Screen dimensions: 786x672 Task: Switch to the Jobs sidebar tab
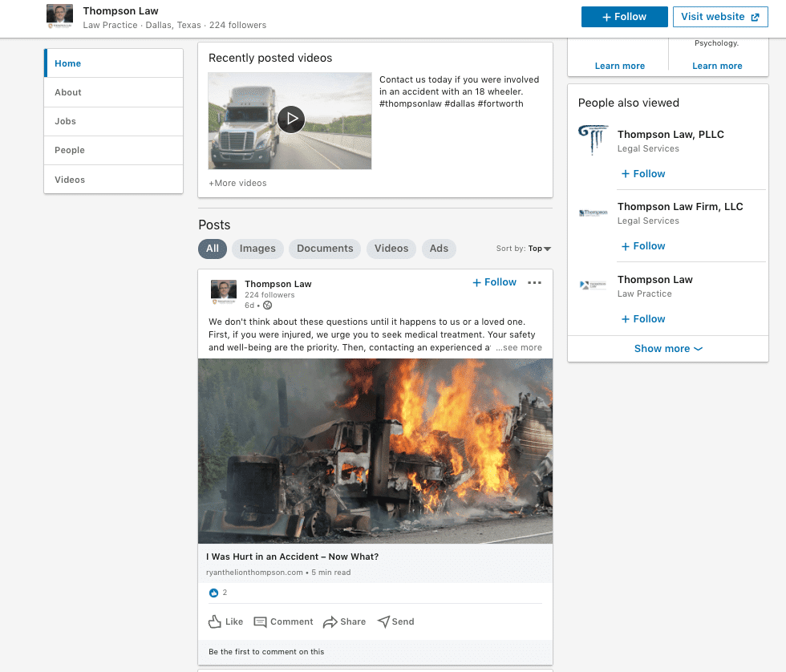click(x=66, y=121)
